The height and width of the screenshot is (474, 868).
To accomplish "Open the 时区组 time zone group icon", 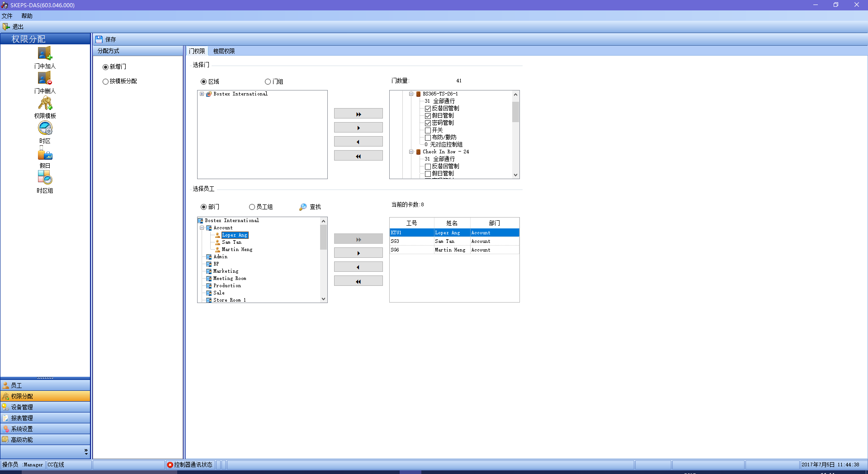I will pos(45,178).
